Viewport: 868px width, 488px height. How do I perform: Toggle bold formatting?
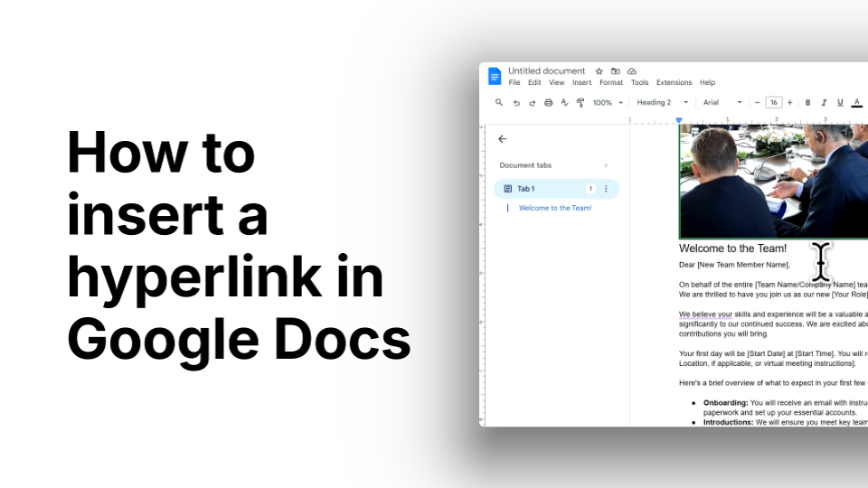click(807, 102)
